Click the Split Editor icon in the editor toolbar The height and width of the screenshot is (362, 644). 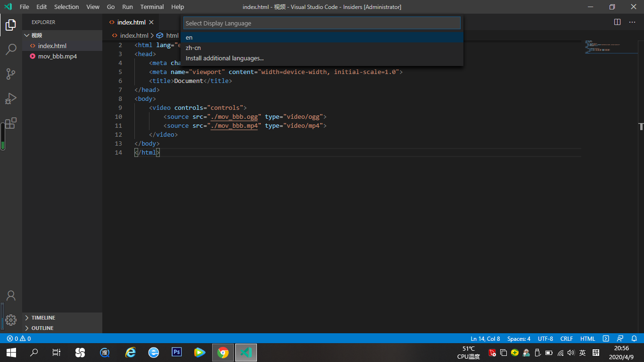click(618, 21)
